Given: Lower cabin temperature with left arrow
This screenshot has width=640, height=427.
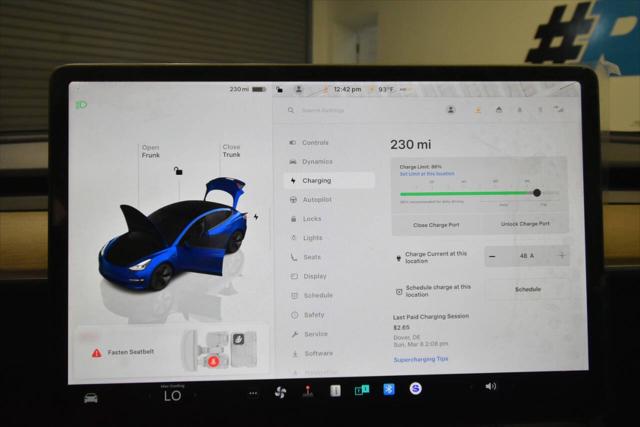Looking at the screenshot, I should coord(149,396).
